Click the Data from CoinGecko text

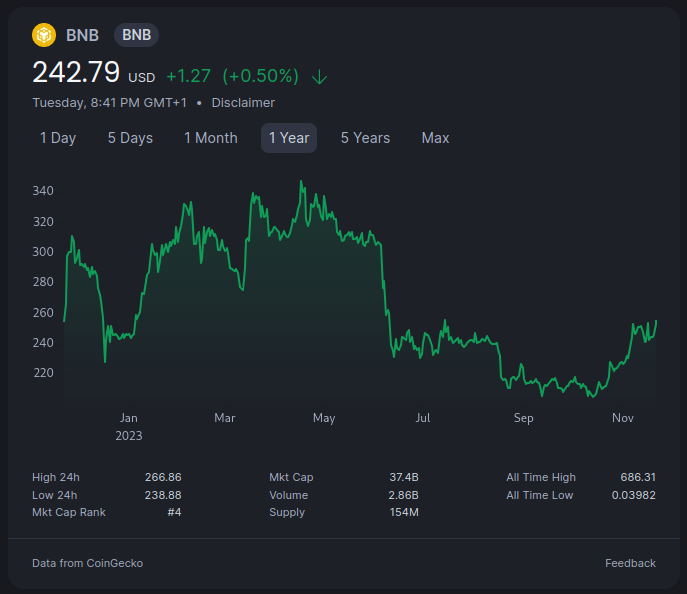[87, 563]
